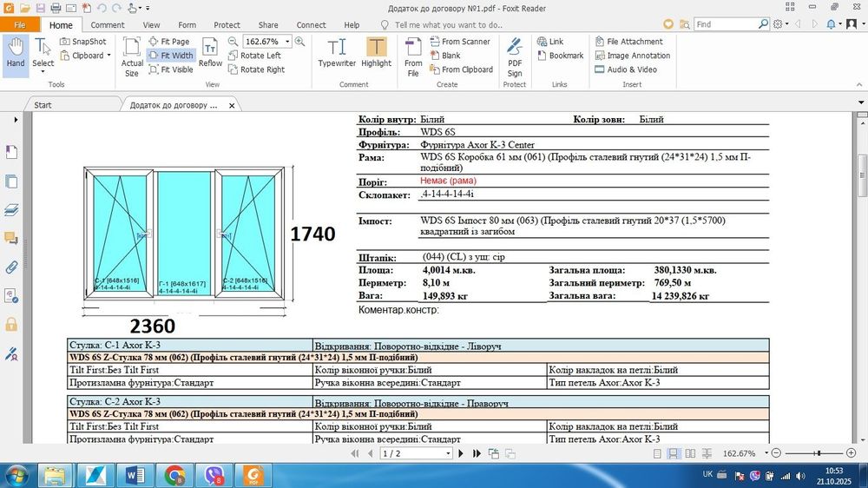Jump to the last page
This screenshot has width=868, height=488.
point(477,453)
